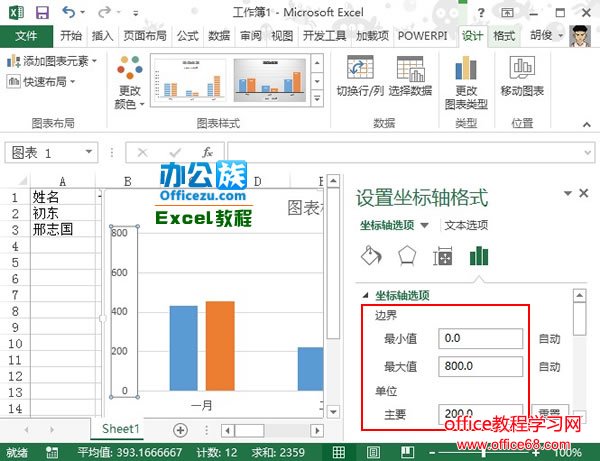Close the Format Axis pane
This screenshot has height=461, width=600.
pos(584,193)
